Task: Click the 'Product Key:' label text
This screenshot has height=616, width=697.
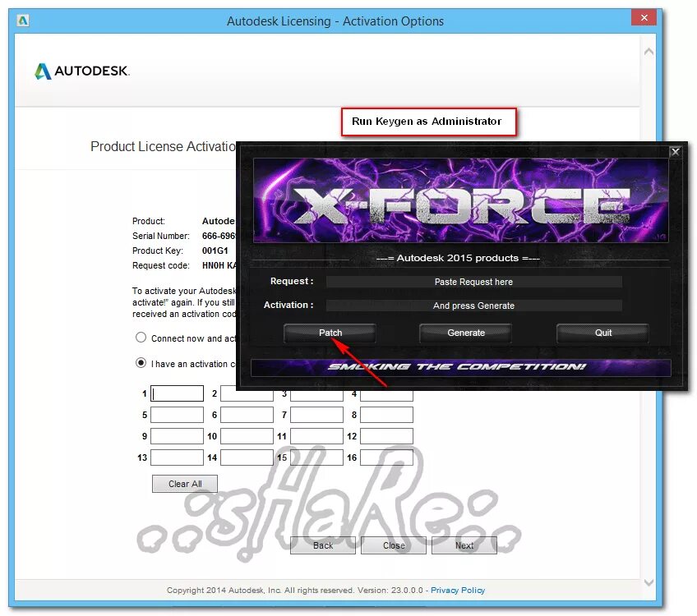Action: coord(157,251)
